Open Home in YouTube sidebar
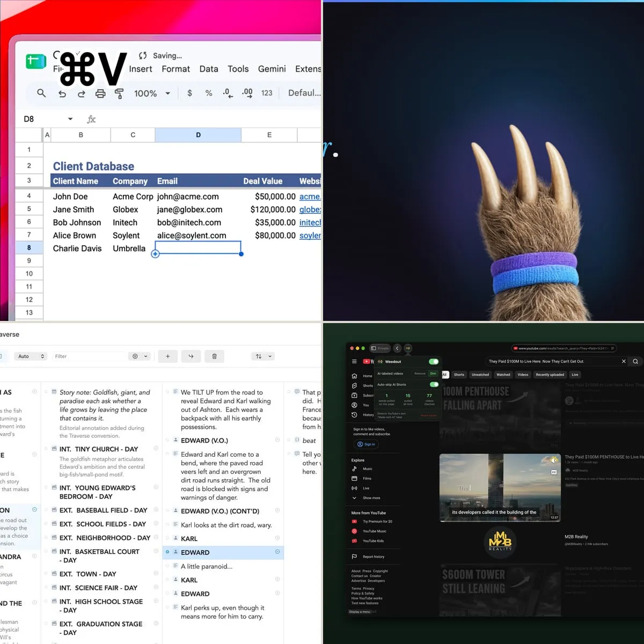This screenshot has width=644, height=644. pyautogui.click(x=362, y=376)
